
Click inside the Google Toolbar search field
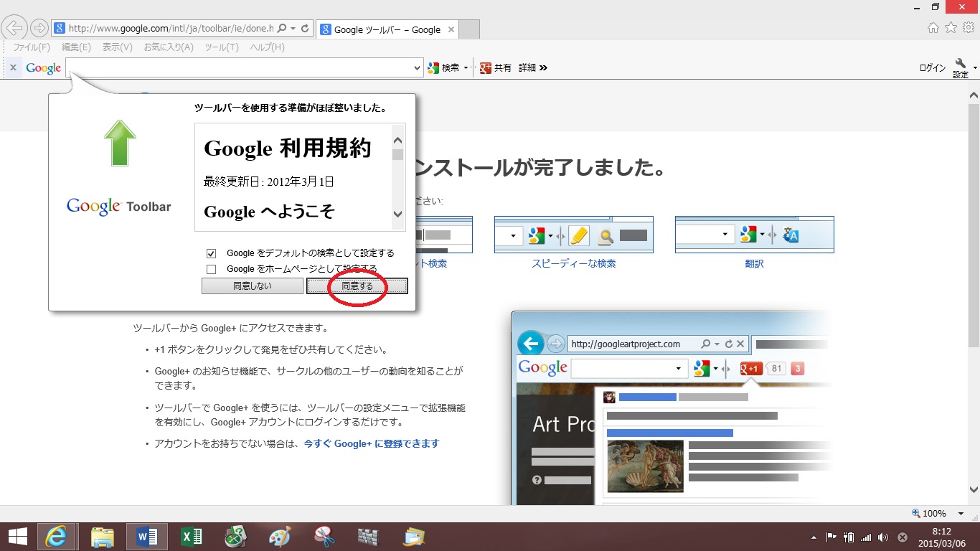click(x=239, y=68)
